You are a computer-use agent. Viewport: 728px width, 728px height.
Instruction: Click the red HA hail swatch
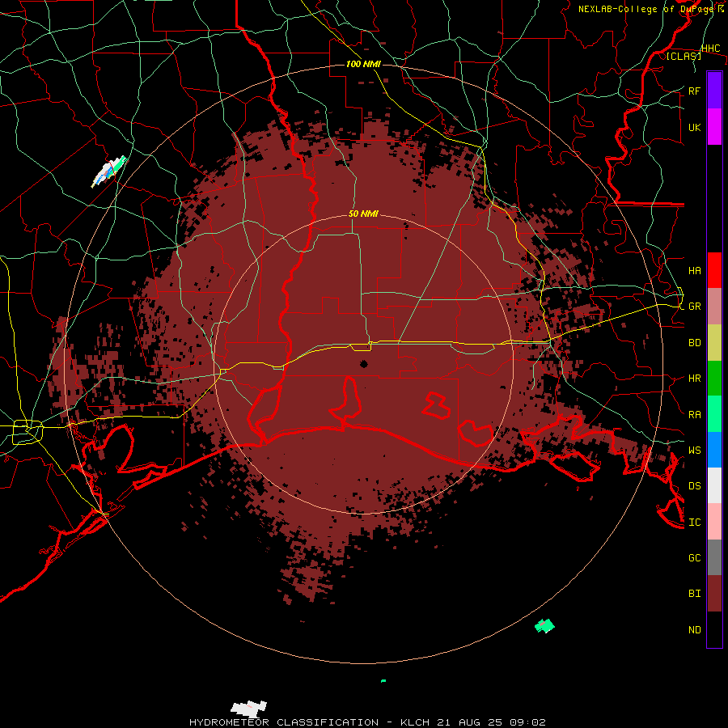[x=714, y=270]
